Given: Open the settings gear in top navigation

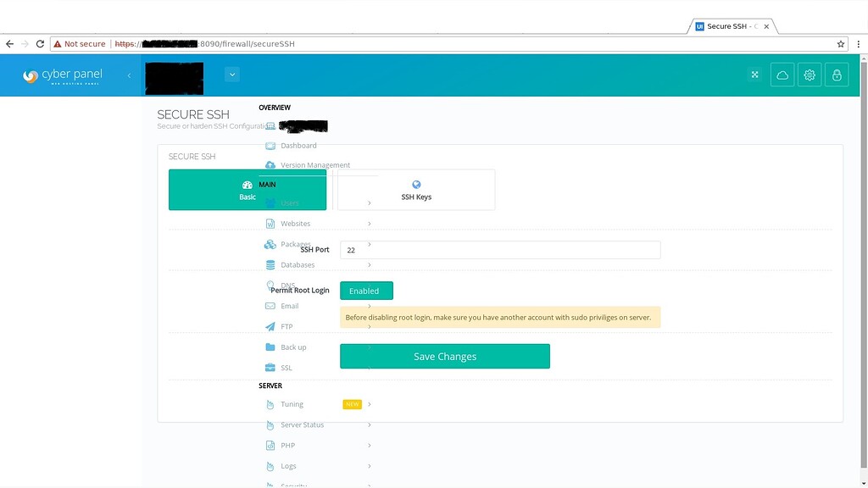Looking at the screenshot, I should pos(809,75).
